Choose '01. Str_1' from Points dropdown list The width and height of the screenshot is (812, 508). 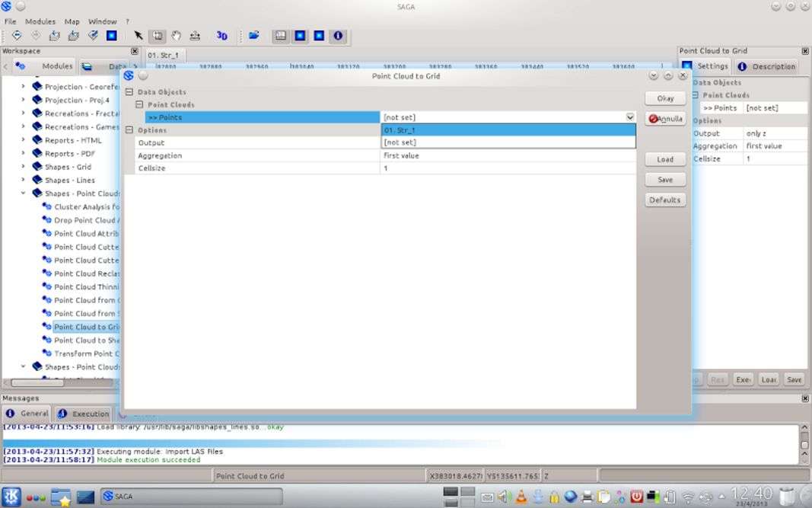(x=508, y=130)
